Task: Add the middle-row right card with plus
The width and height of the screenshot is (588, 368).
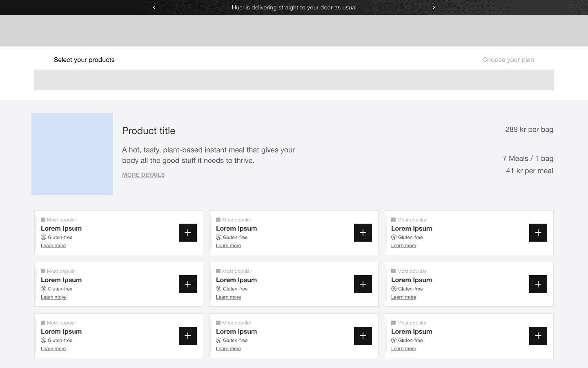Action: (x=538, y=284)
